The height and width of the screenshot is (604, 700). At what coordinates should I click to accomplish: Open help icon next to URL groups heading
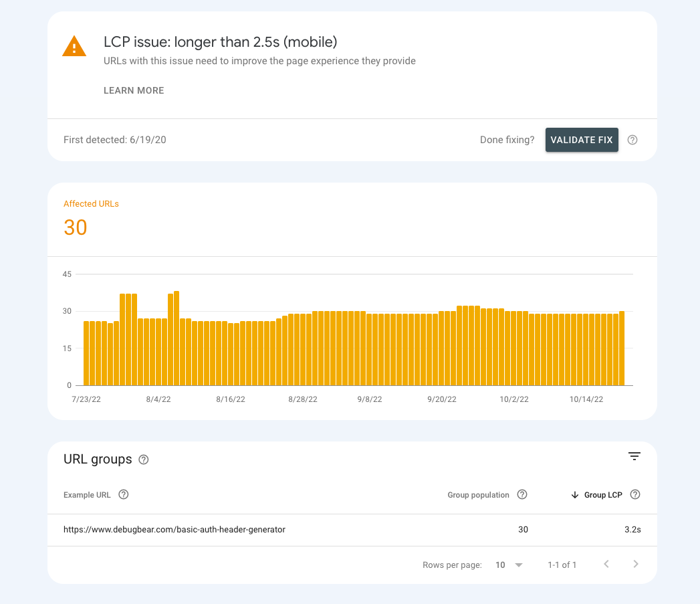tap(143, 460)
